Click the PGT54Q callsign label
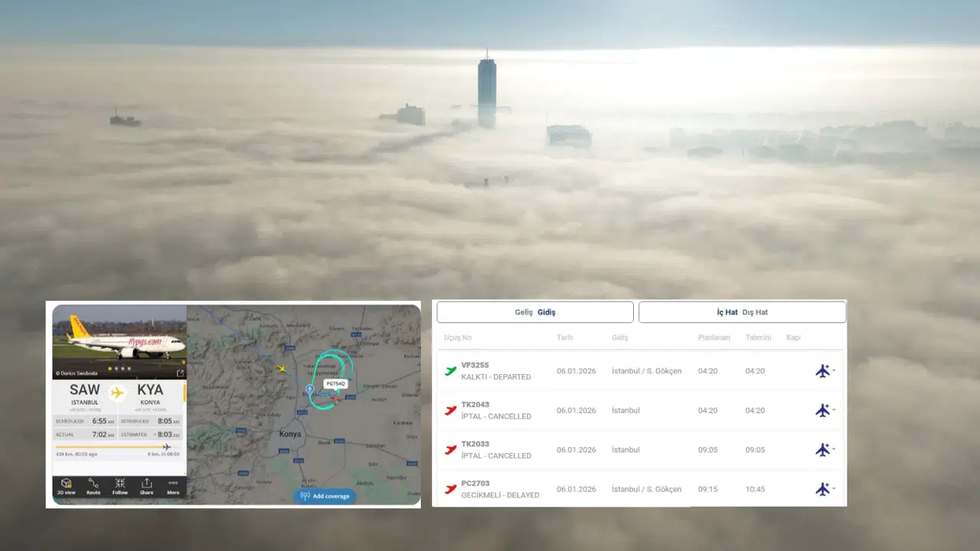 pos(335,383)
